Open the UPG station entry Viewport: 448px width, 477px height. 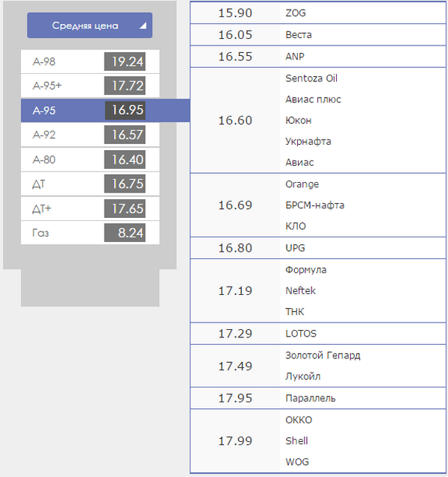tap(295, 248)
